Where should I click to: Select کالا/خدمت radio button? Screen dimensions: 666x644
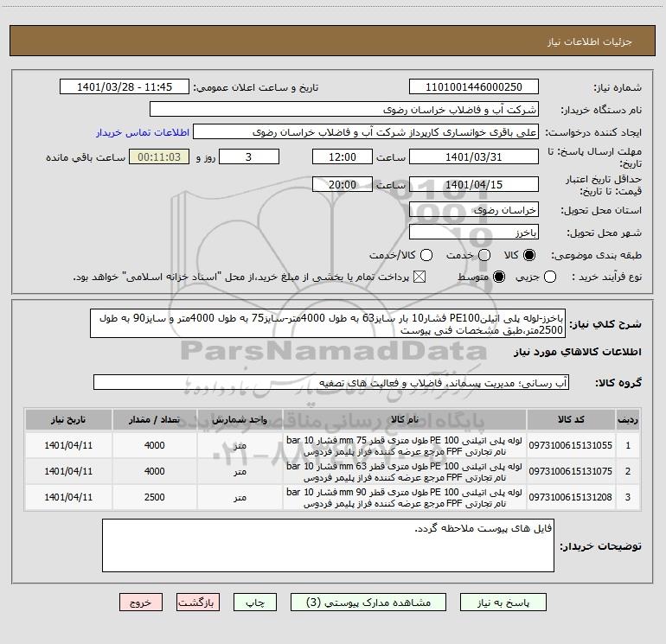[x=426, y=255]
